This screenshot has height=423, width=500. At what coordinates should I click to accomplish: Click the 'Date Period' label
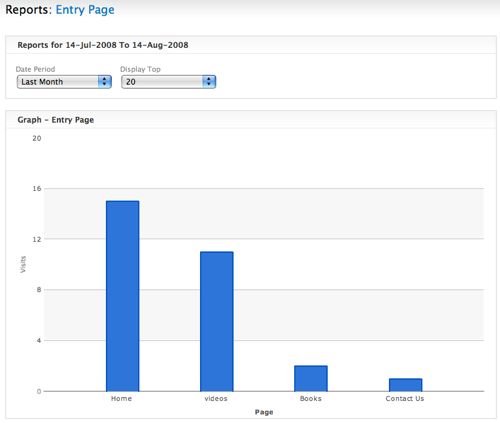tap(35, 69)
